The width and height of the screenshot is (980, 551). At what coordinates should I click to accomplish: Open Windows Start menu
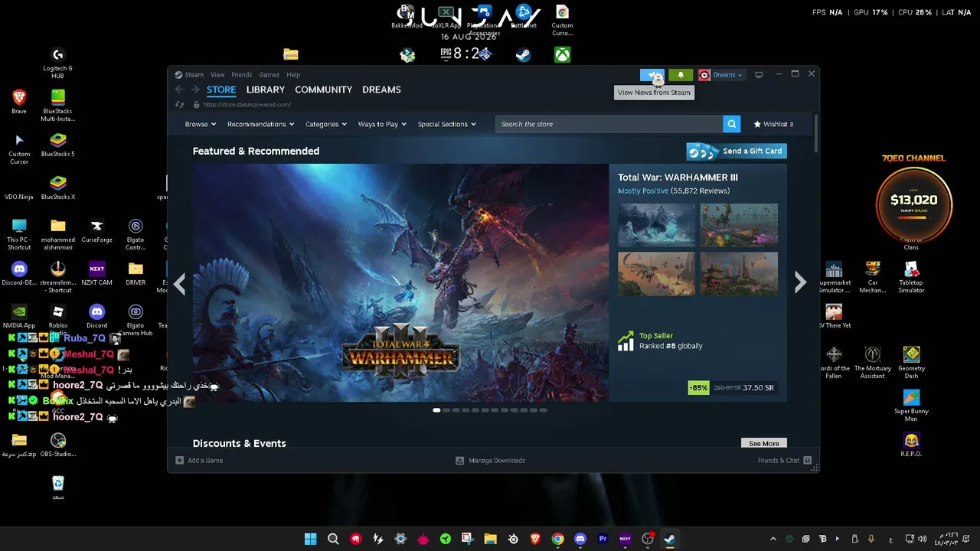point(310,539)
